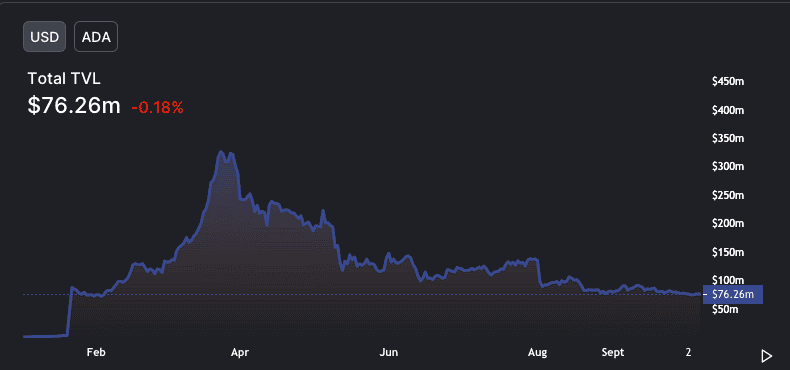Click the $350m y-axis label
Viewport: 790px width, 370px height.
728,138
